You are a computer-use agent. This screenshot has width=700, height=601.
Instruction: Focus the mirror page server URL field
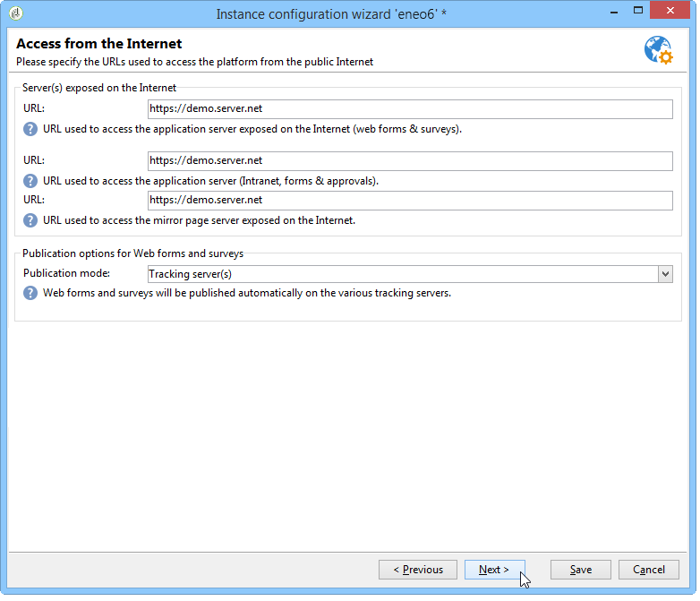pyautogui.click(x=410, y=201)
